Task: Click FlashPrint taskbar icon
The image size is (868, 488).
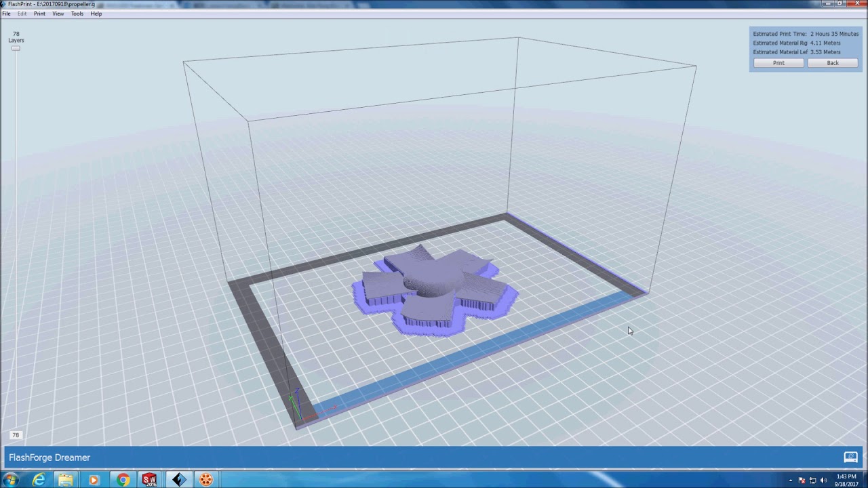Action: point(178,480)
